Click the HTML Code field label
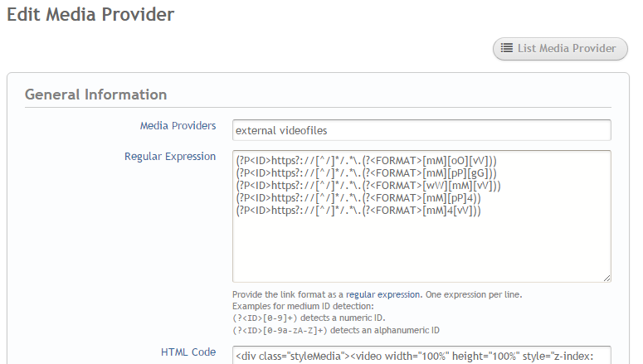Screen dimensions: 643x364 point(190,352)
